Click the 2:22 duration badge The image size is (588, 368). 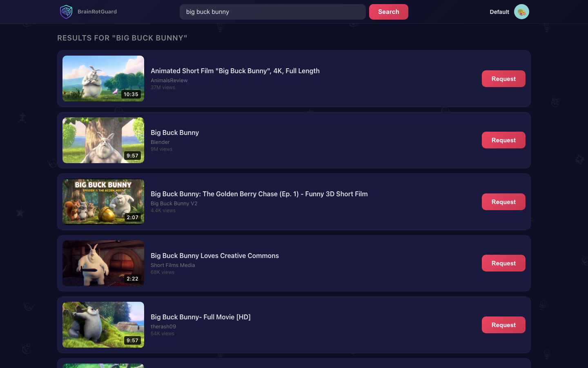click(x=132, y=279)
